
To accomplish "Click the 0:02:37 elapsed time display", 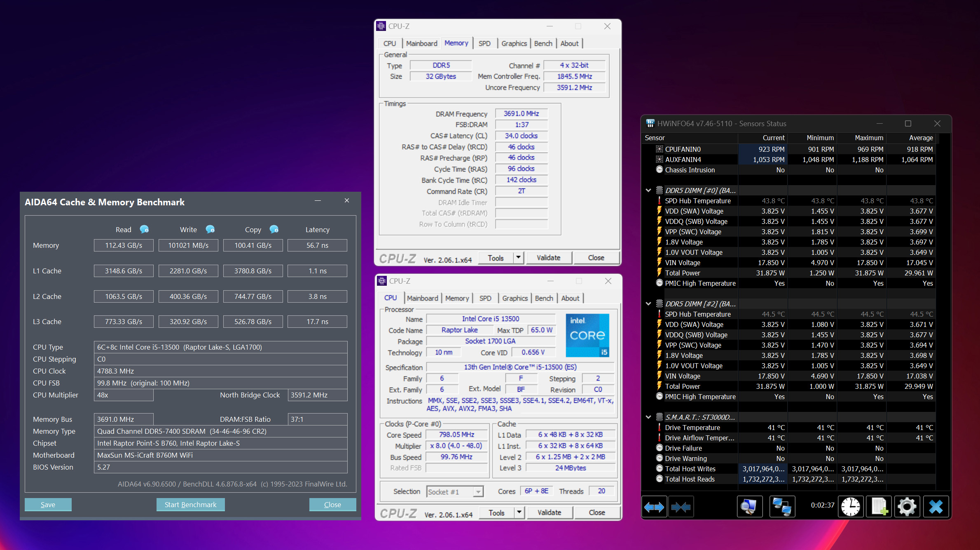I will point(822,505).
